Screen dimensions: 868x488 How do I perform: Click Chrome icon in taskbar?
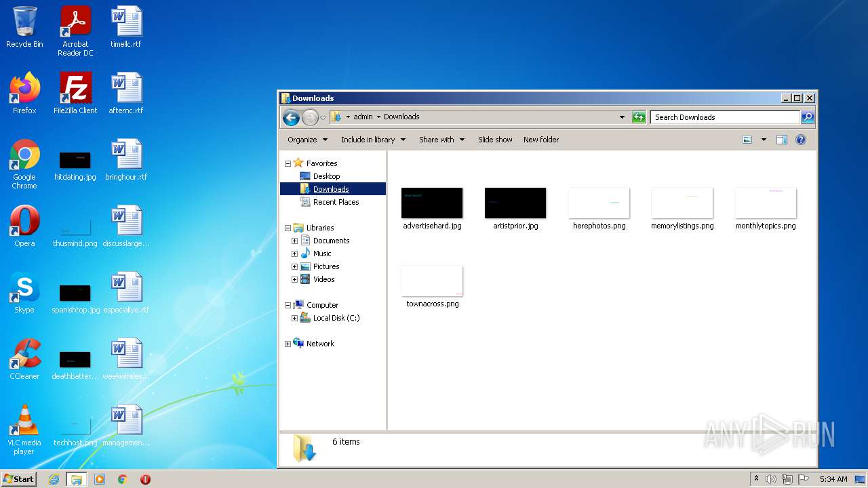point(123,479)
